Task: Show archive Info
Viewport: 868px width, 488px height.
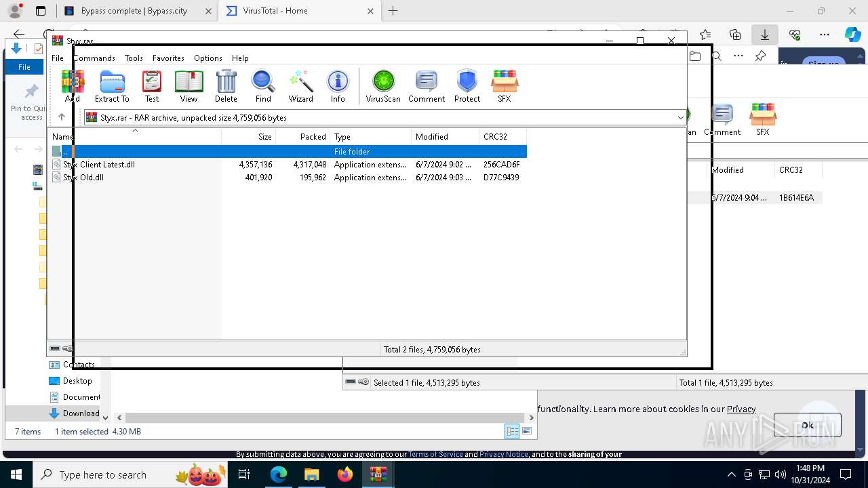Action: pos(338,86)
